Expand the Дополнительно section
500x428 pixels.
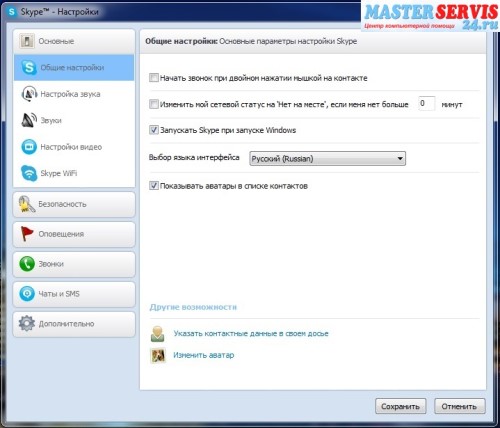point(74,324)
